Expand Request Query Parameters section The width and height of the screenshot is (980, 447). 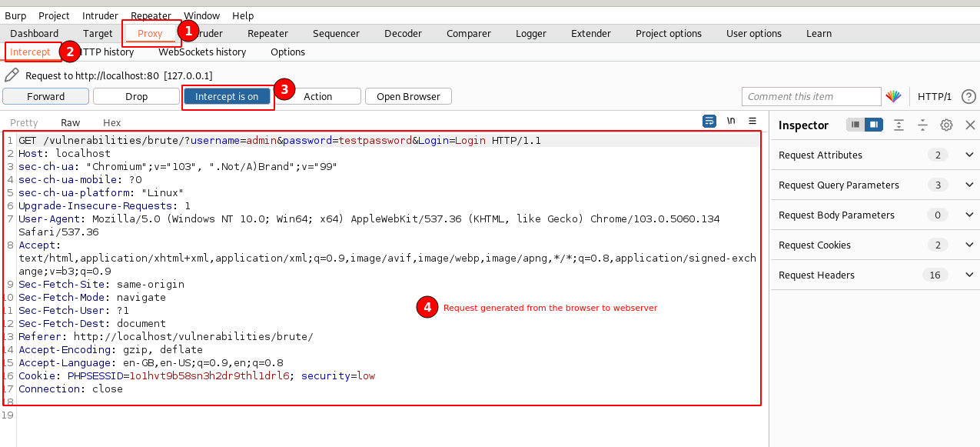(969, 185)
